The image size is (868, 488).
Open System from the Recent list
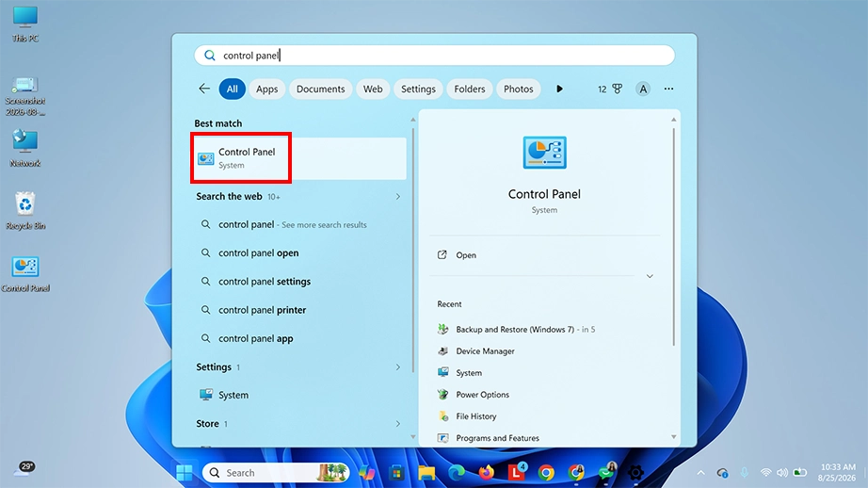(459, 373)
